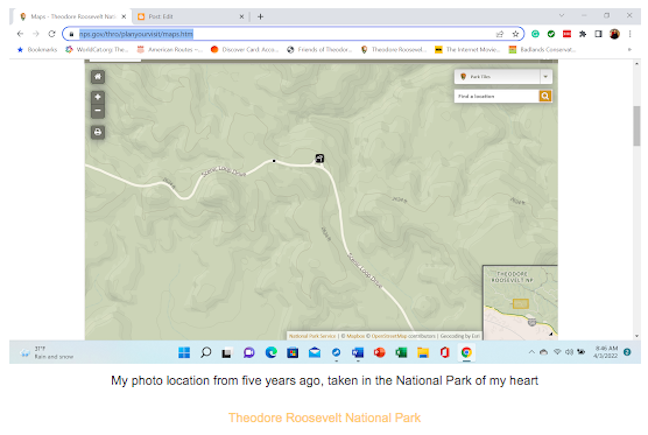Viewport: 648px width, 435px height.
Task: Click the orange location search icon
Action: point(546,96)
